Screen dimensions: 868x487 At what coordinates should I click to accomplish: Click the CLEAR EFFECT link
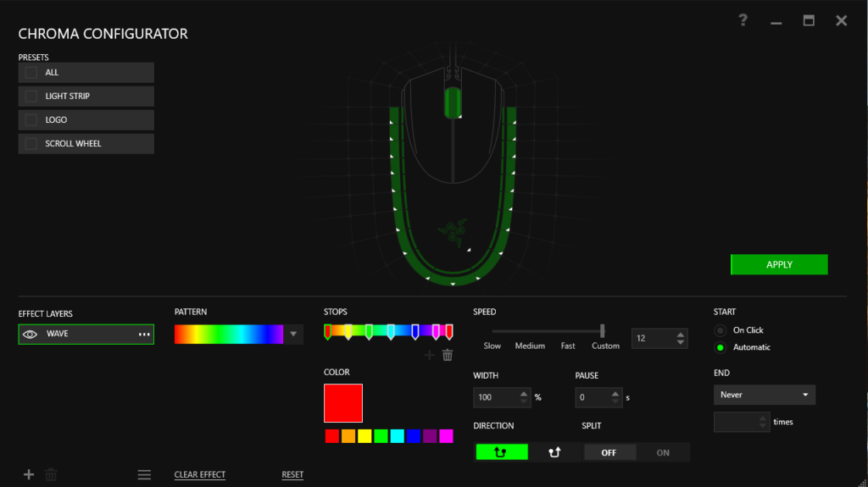(200, 474)
